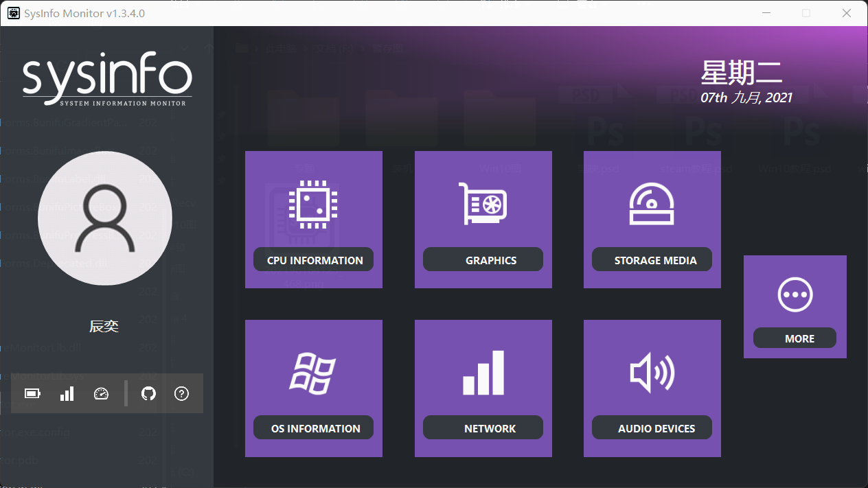Open the speedometer benchmark icon
Screen dimensions: 868x488
point(101,393)
